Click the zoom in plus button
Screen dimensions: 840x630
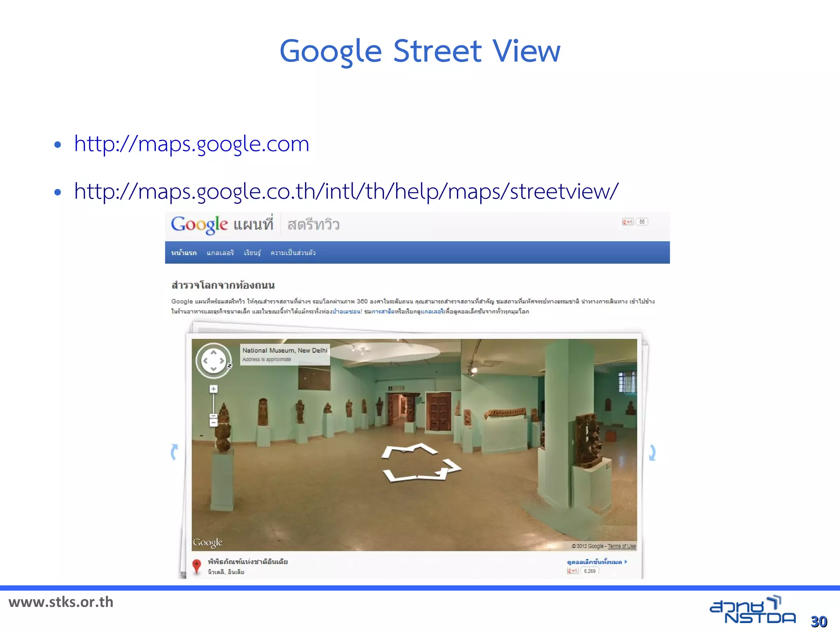click(213, 389)
